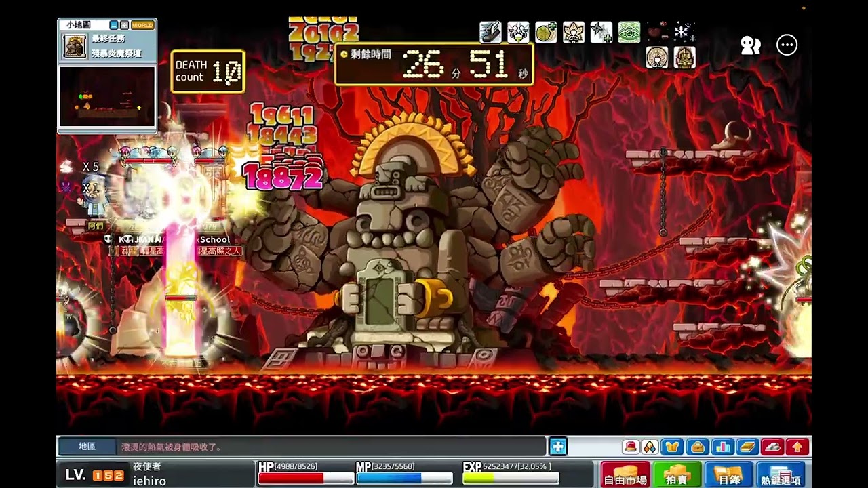868x488 pixels.
Task: Open the equipment shirt icon
Action: click(672, 447)
